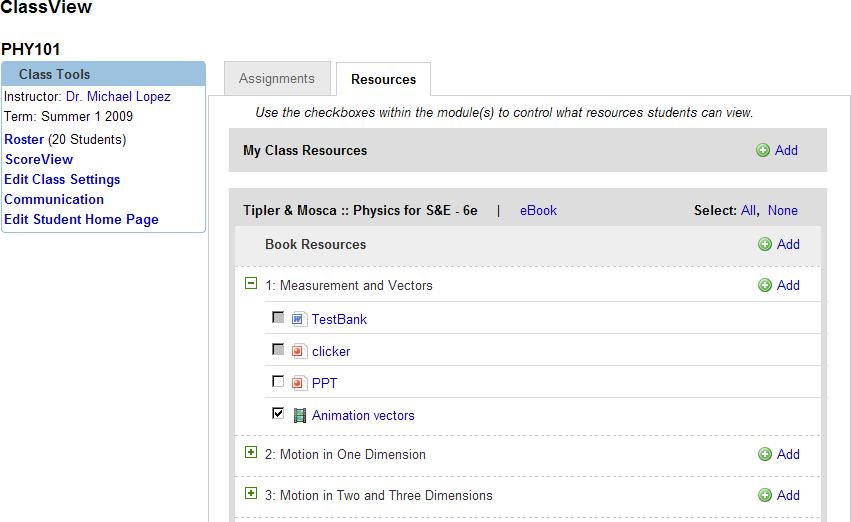Open instructor Dr. Michael Lopez profile
851x522 pixels.
(x=118, y=97)
